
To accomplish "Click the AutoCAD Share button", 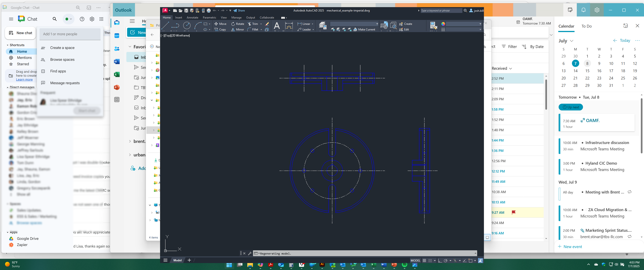I will (x=239, y=10).
